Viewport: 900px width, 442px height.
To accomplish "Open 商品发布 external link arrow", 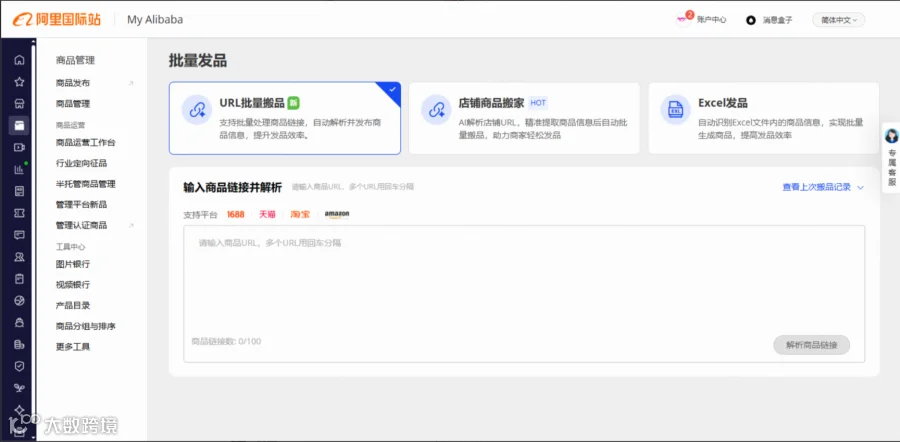I will coord(131,83).
